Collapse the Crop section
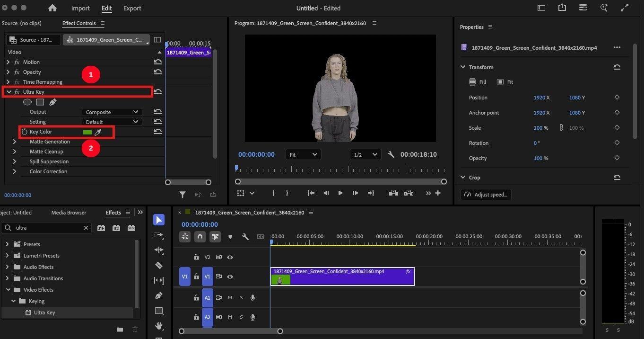The height and width of the screenshot is (339, 644). point(463,178)
